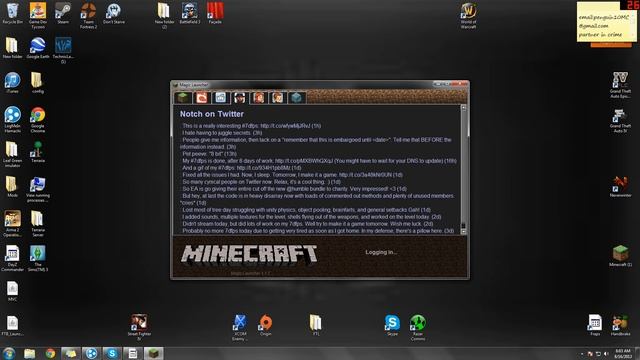The width and height of the screenshot is (640, 360).
Task: Select the 'View running processes' desktop shortcut
Action: (38, 189)
